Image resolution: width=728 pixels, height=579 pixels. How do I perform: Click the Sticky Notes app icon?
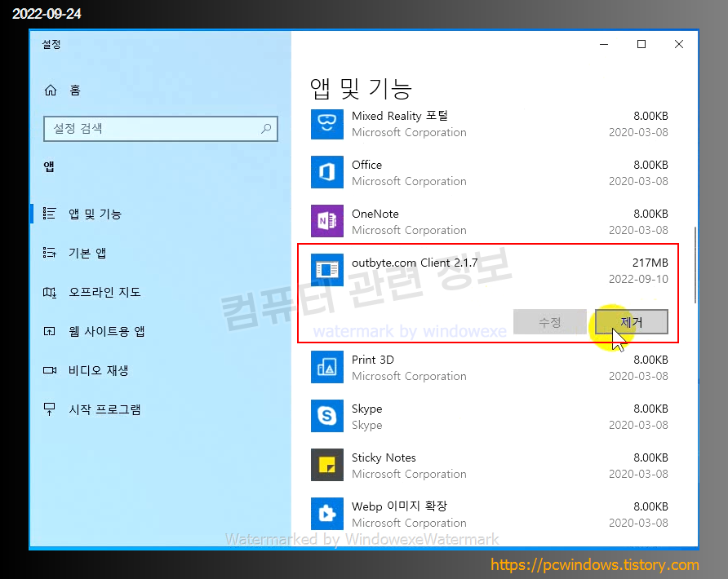tap(326, 464)
